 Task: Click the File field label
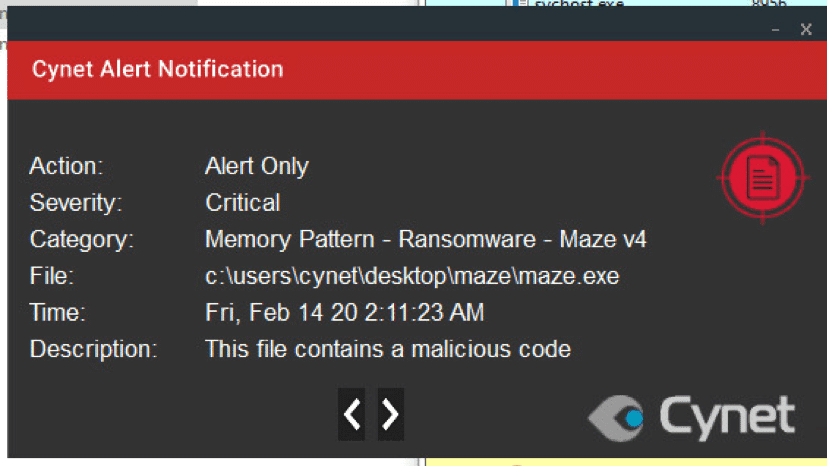click(52, 276)
